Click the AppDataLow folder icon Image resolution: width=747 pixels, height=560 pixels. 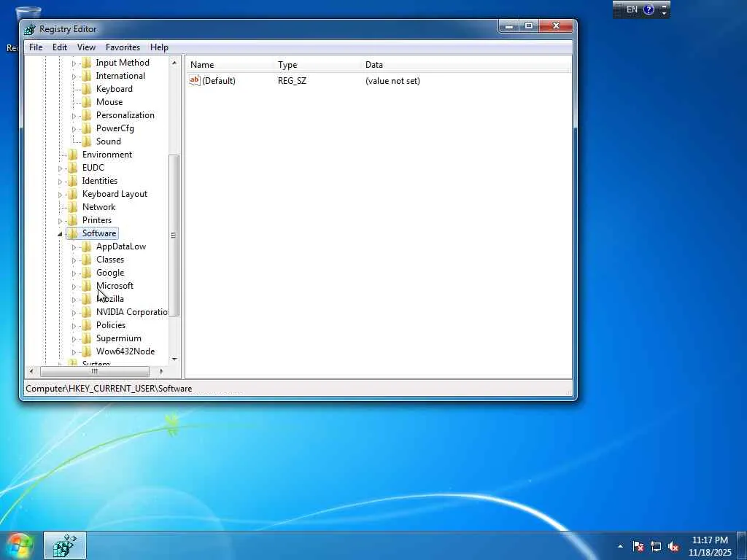click(87, 246)
